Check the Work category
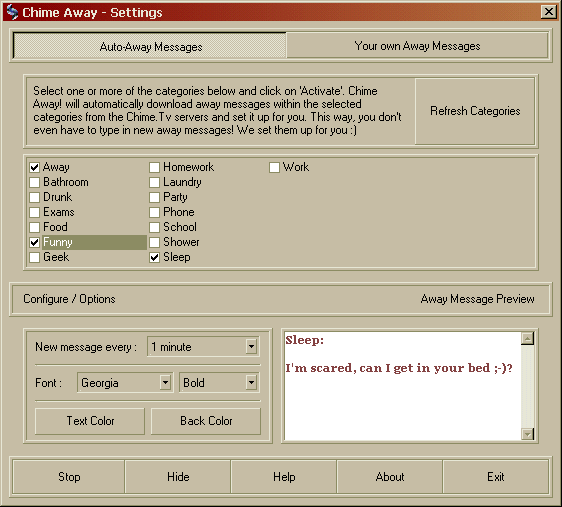The width and height of the screenshot is (562, 507). coord(275,167)
